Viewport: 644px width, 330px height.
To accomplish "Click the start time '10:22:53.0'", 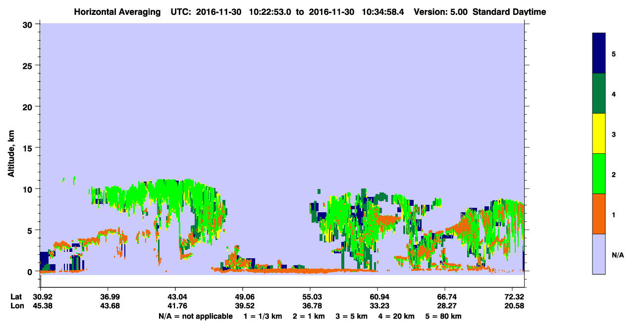I will pyautogui.click(x=270, y=12).
